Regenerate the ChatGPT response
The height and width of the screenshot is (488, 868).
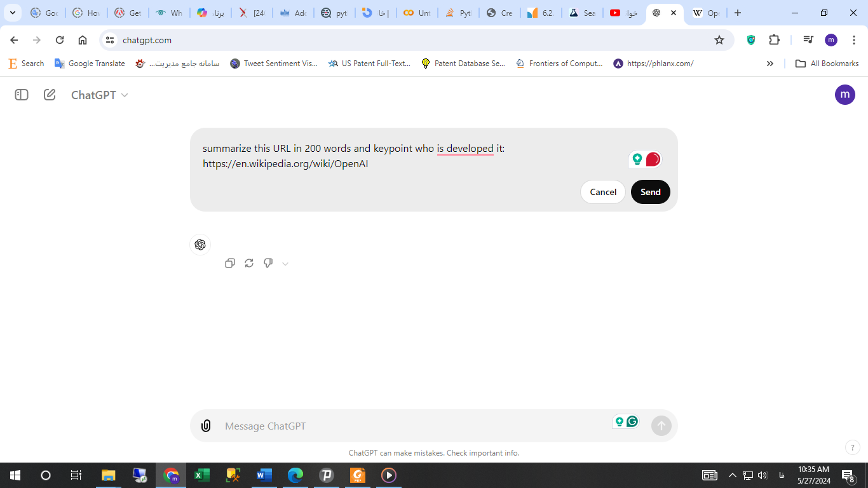(x=249, y=263)
